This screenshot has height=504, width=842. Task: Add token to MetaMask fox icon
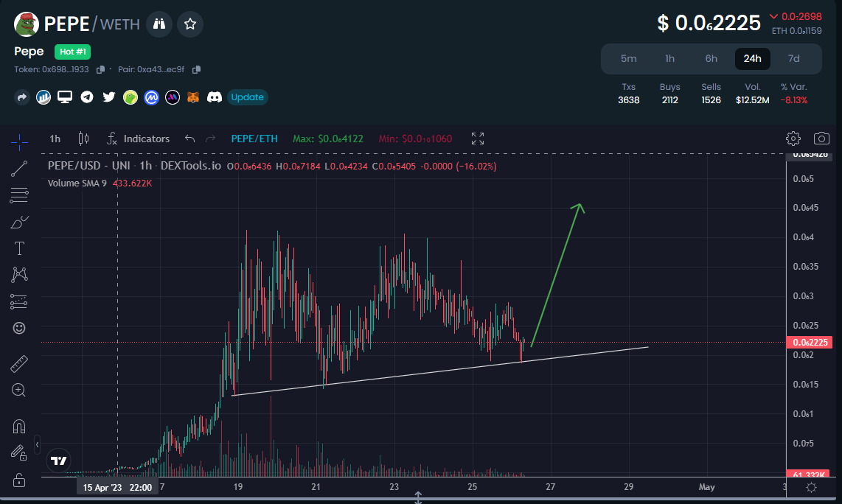192,97
